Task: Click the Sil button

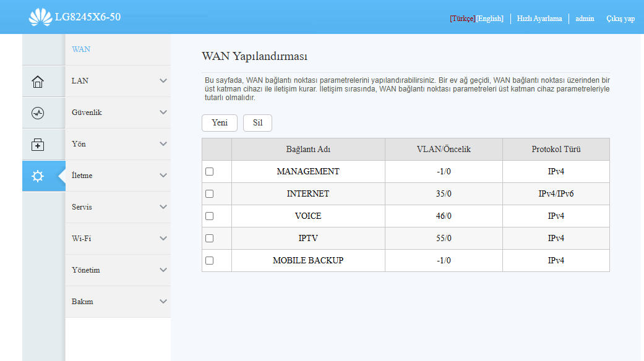Action: click(257, 122)
